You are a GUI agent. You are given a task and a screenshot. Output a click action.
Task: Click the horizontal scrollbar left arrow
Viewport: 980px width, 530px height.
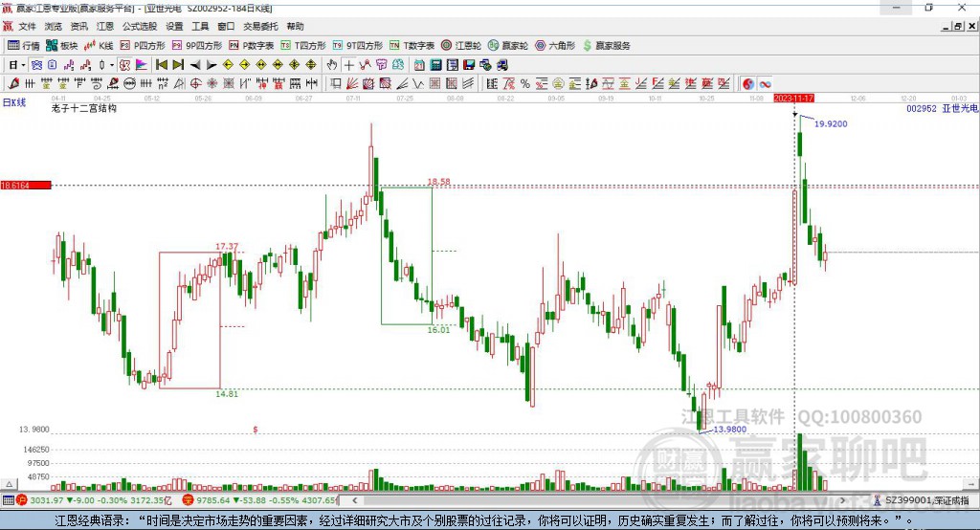(x=354, y=500)
